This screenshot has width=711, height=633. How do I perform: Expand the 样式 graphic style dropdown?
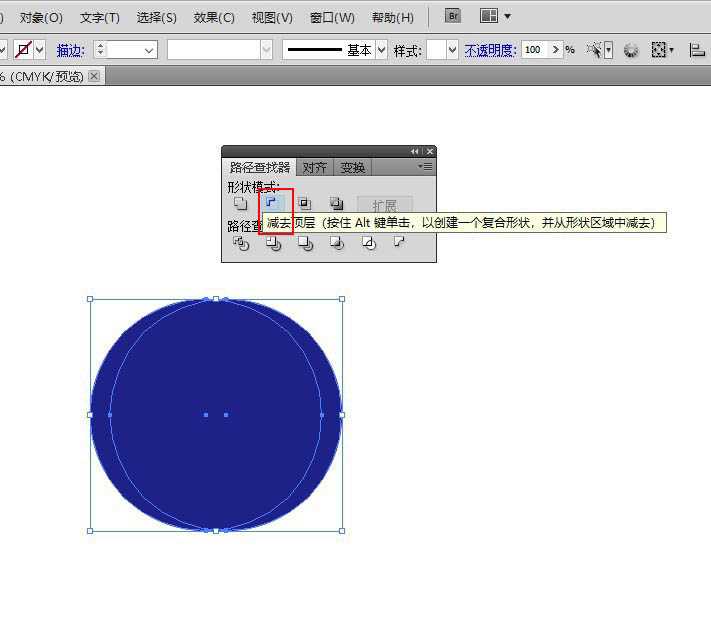(x=453, y=50)
